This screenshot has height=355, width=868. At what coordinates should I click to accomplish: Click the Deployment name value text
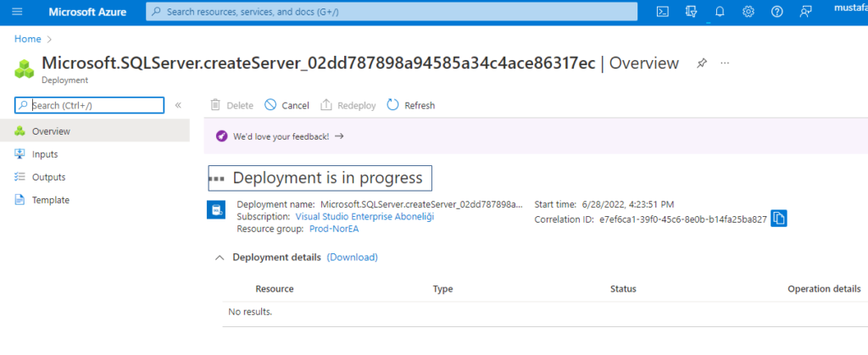click(421, 204)
